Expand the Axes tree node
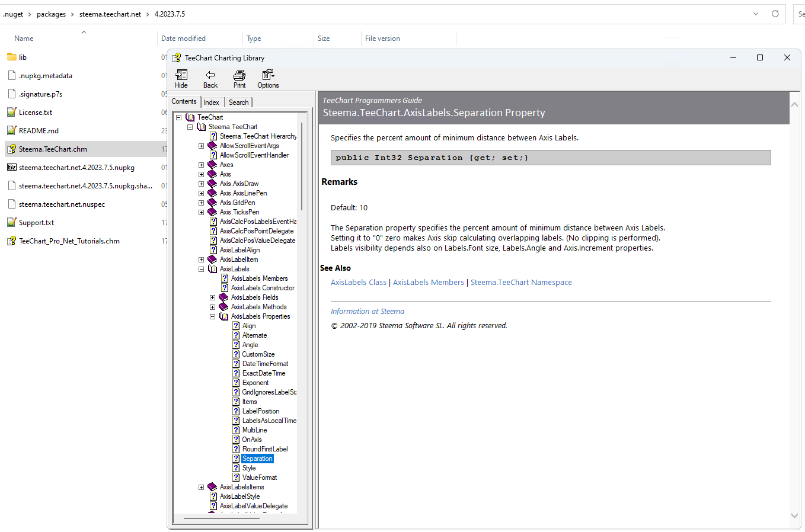 point(201,165)
